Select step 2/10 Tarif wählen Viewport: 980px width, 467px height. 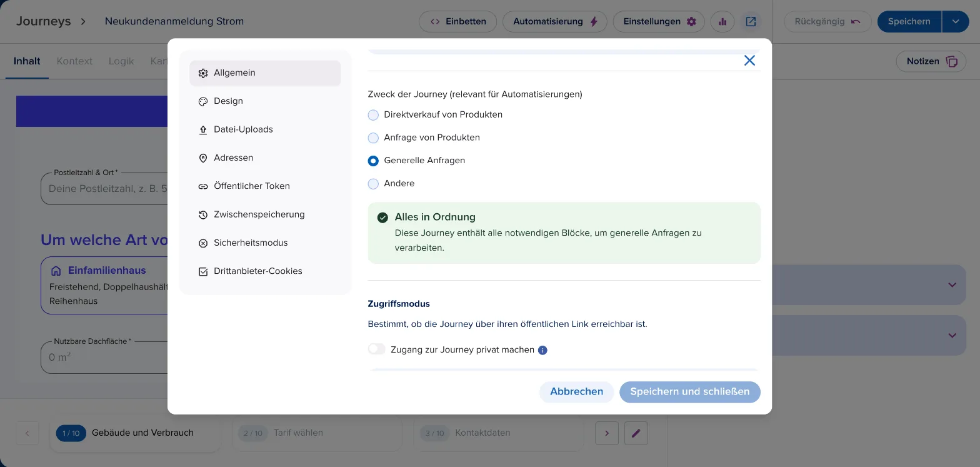pos(317,433)
